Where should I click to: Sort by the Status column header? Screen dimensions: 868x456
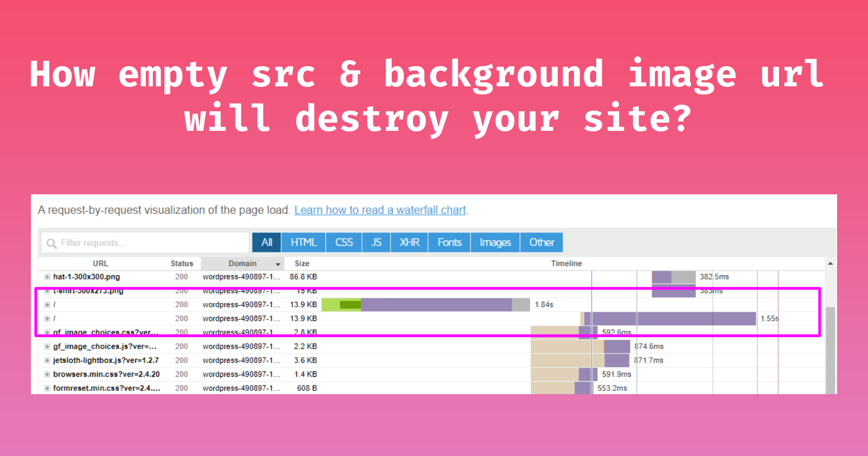[x=182, y=263]
